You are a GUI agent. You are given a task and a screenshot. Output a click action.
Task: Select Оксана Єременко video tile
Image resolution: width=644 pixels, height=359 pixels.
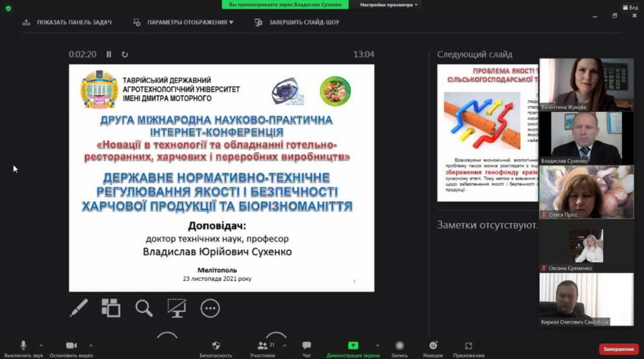click(x=586, y=246)
